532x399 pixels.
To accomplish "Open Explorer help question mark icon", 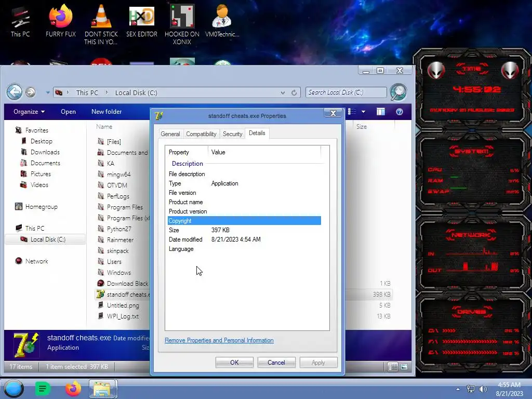I will point(400,112).
